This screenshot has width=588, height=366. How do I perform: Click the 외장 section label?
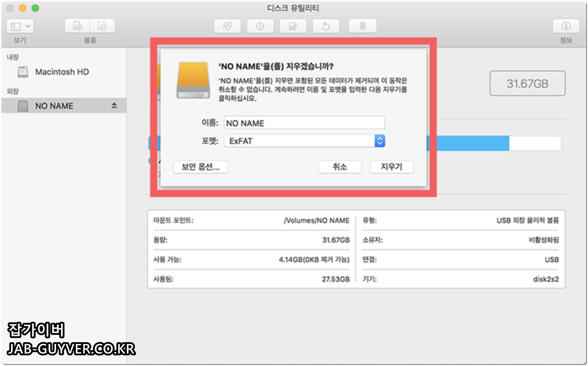(11, 91)
